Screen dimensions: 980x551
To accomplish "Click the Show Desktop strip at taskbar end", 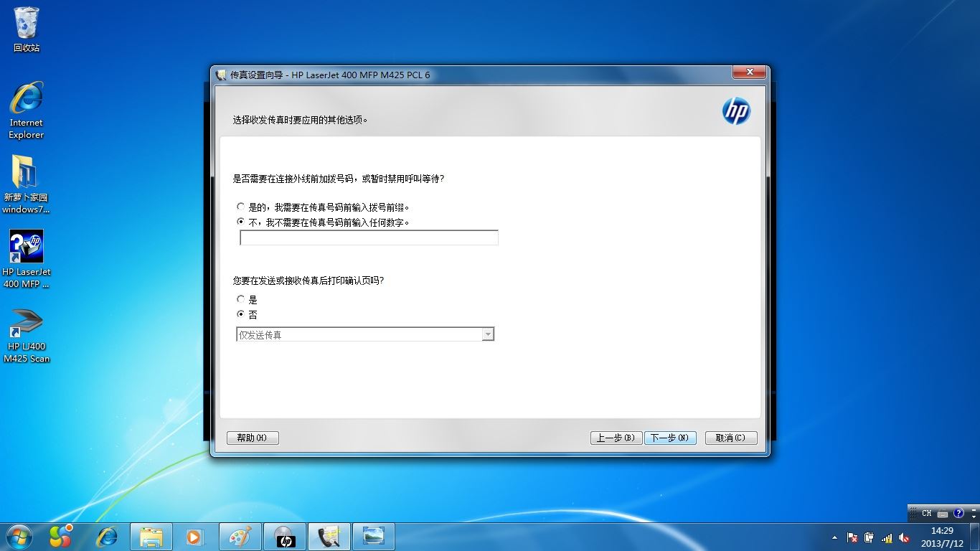I will [x=974, y=537].
